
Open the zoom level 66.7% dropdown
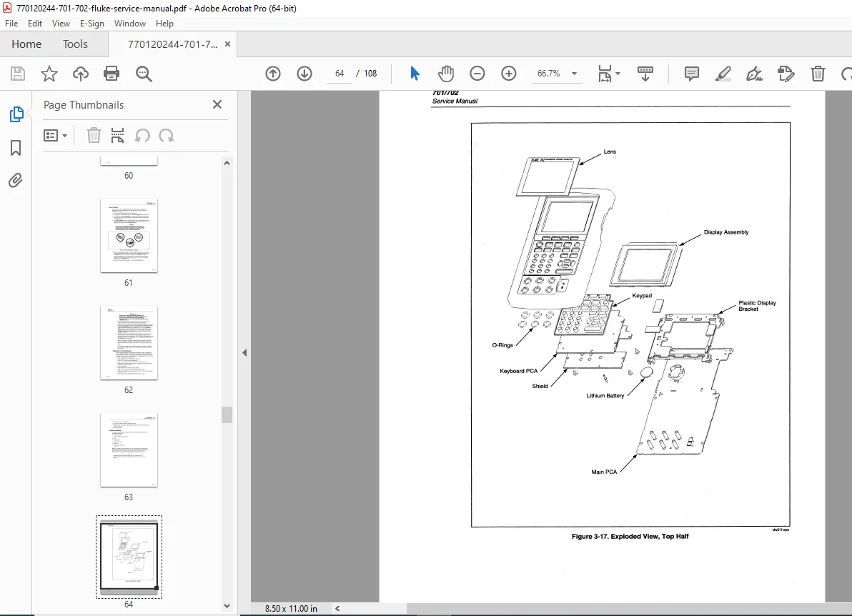pos(575,74)
